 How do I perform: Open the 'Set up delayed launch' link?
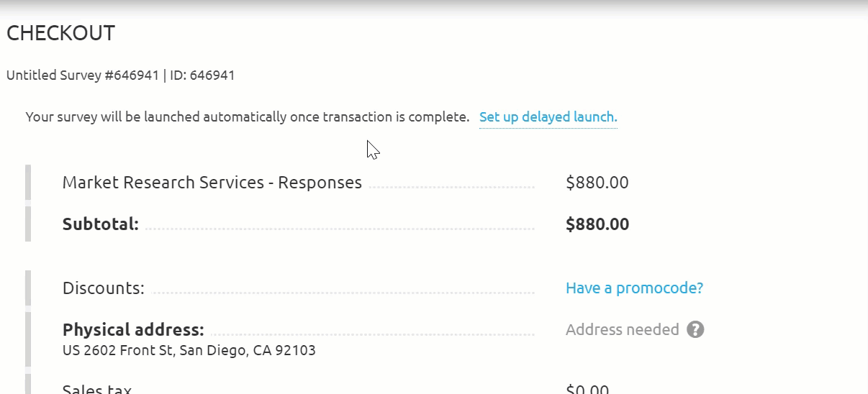[x=548, y=117]
